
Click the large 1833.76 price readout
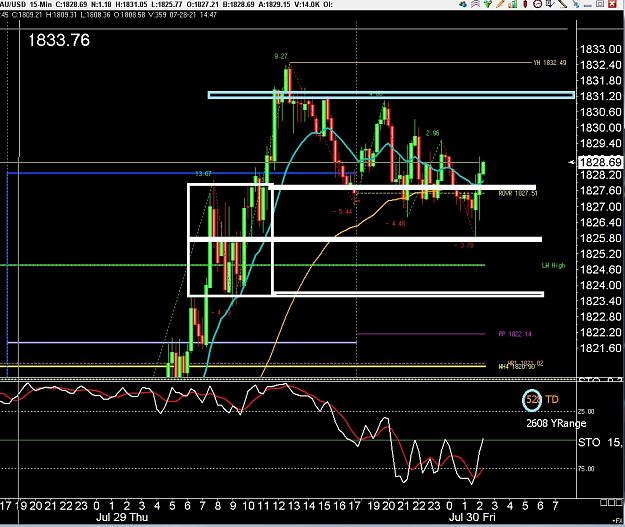[x=59, y=40]
